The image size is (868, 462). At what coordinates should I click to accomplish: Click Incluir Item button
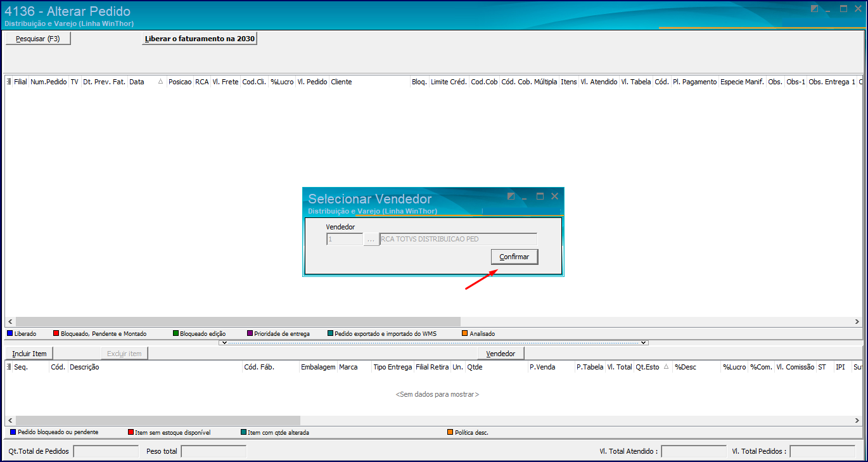point(30,353)
